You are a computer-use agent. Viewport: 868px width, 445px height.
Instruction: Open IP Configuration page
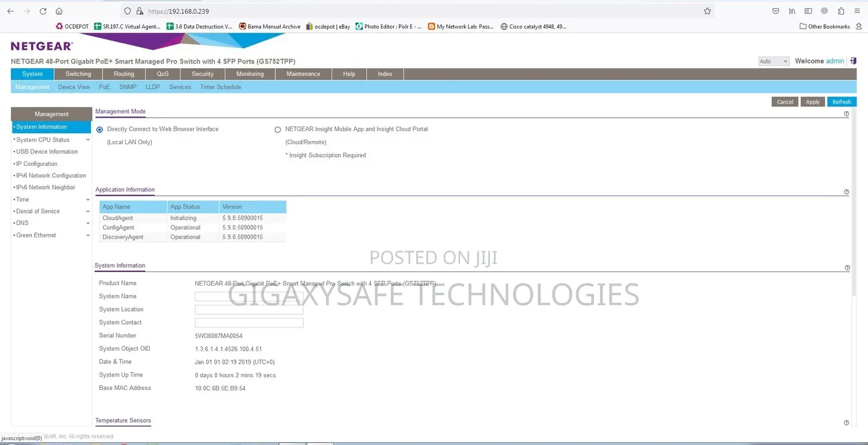pos(36,164)
